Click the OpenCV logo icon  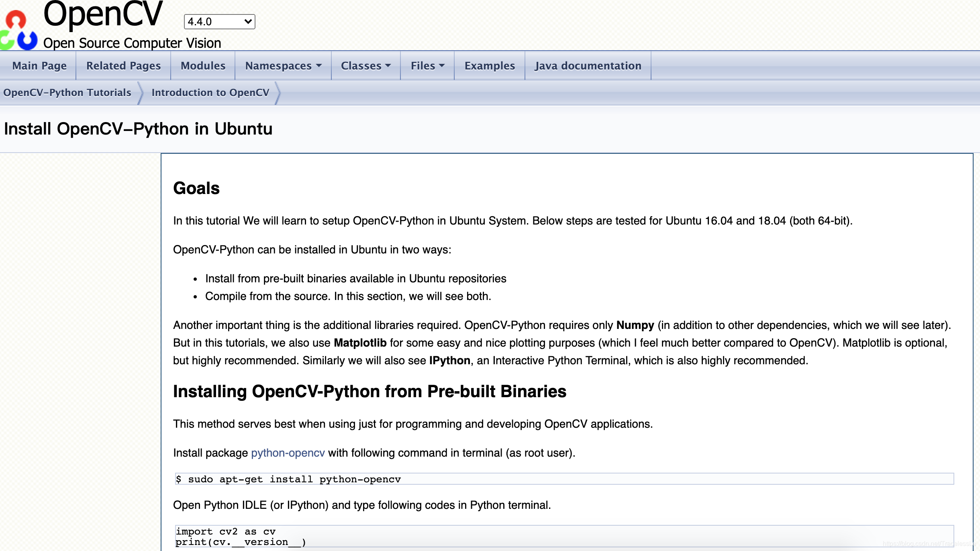[x=18, y=31]
